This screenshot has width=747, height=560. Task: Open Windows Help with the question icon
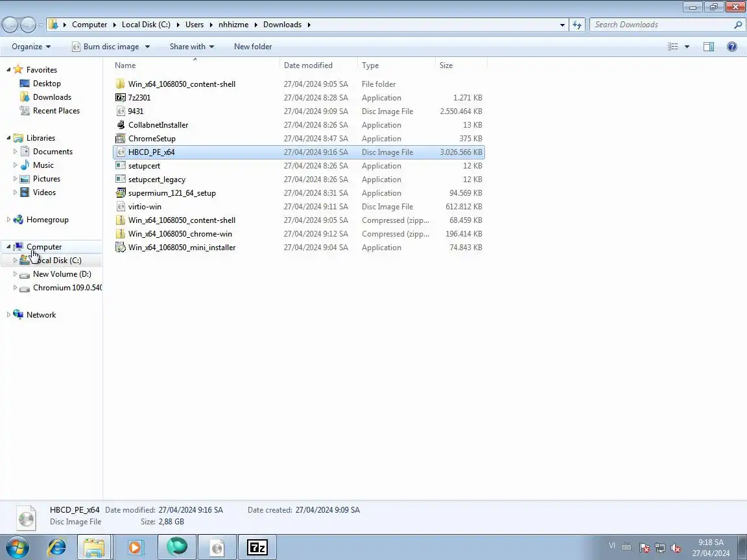coord(732,47)
